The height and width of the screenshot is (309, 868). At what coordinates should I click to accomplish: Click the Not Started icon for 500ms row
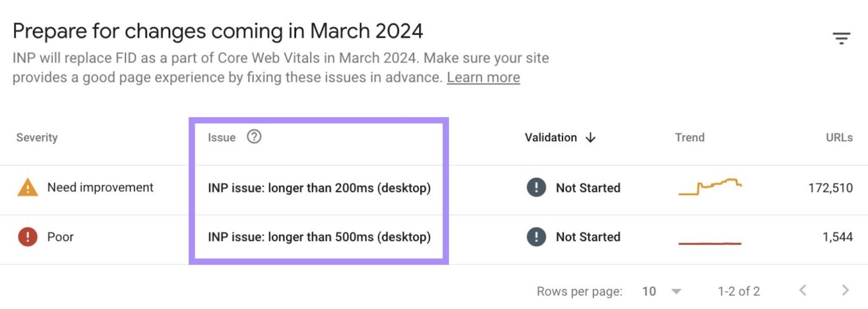coord(536,237)
